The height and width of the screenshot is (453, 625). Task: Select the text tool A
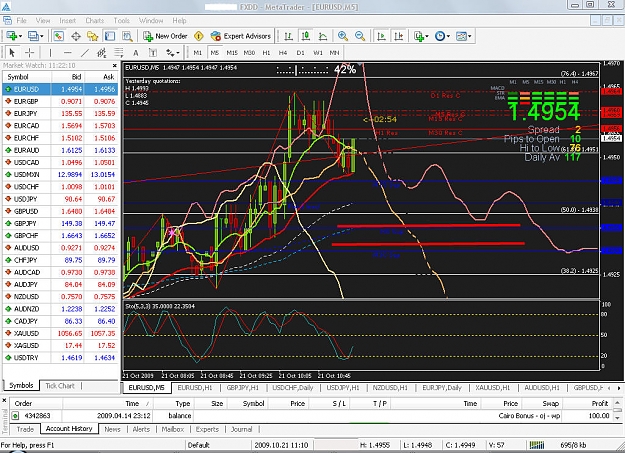coord(136,53)
